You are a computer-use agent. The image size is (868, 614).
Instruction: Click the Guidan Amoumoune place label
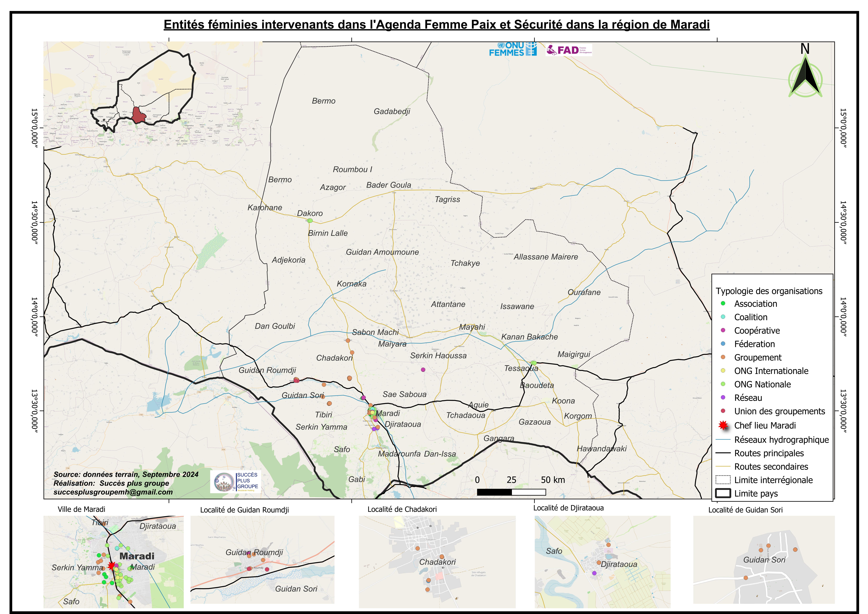tap(382, 252)
